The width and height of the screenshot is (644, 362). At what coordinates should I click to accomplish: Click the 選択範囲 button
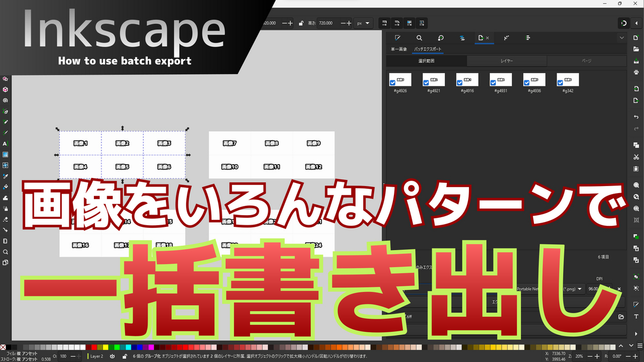click(x=426, y=60)
